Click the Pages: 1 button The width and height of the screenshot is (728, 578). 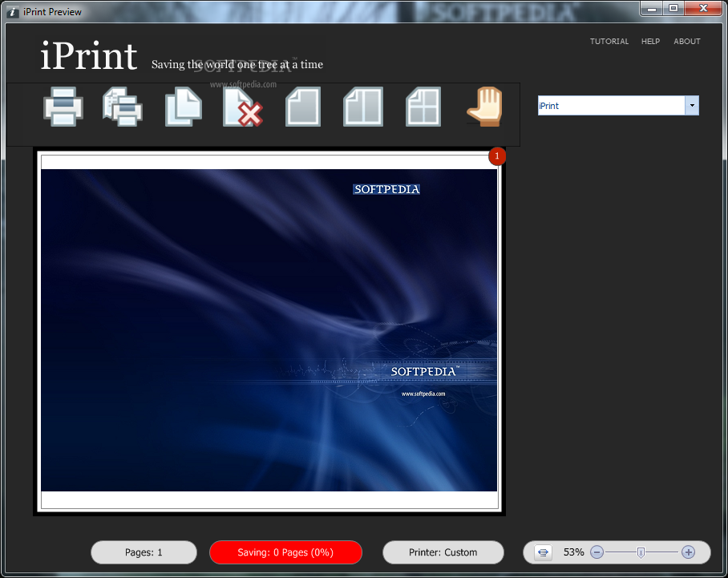pyautogui.click(x=144, y=552)
